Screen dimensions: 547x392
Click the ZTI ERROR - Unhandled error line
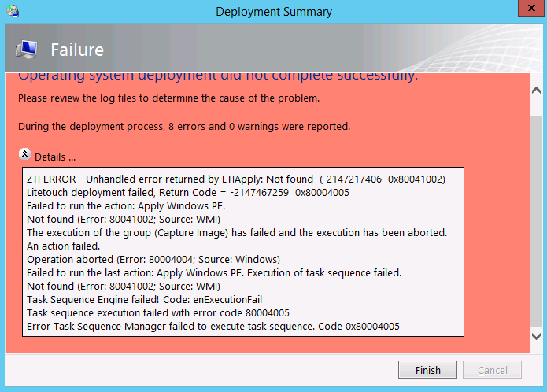pos(236,179)
